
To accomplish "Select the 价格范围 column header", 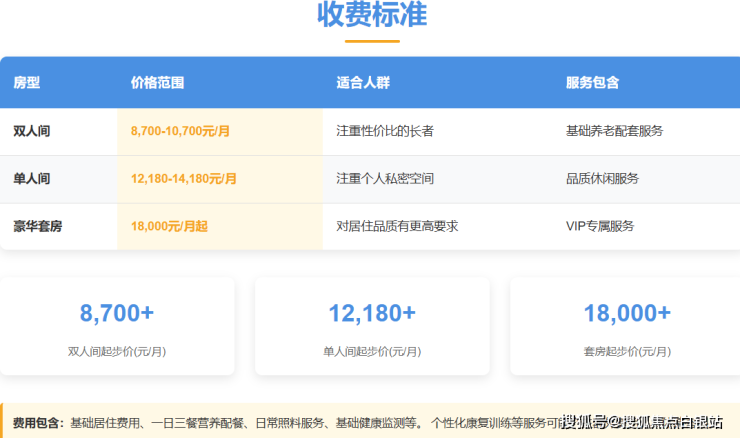I will click(157, 83).
